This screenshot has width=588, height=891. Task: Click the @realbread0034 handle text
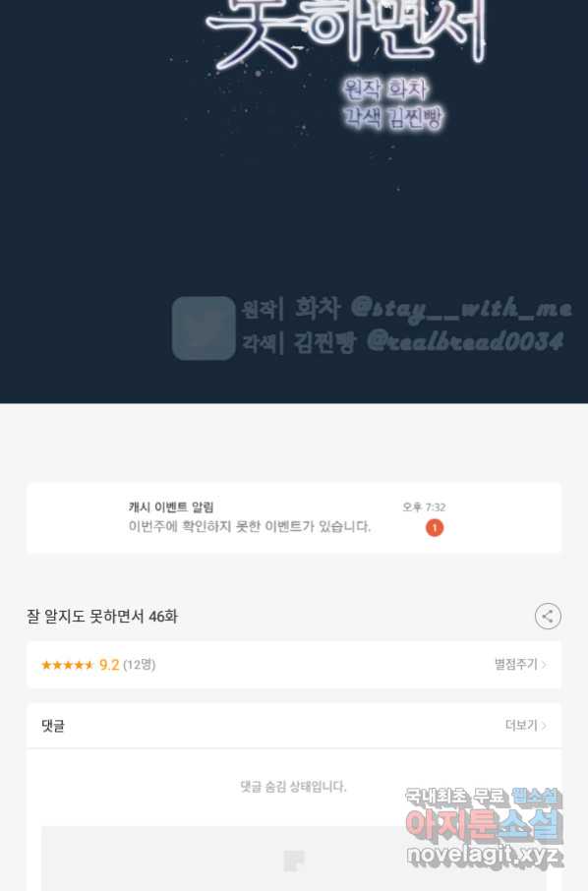tap(465, 341)
